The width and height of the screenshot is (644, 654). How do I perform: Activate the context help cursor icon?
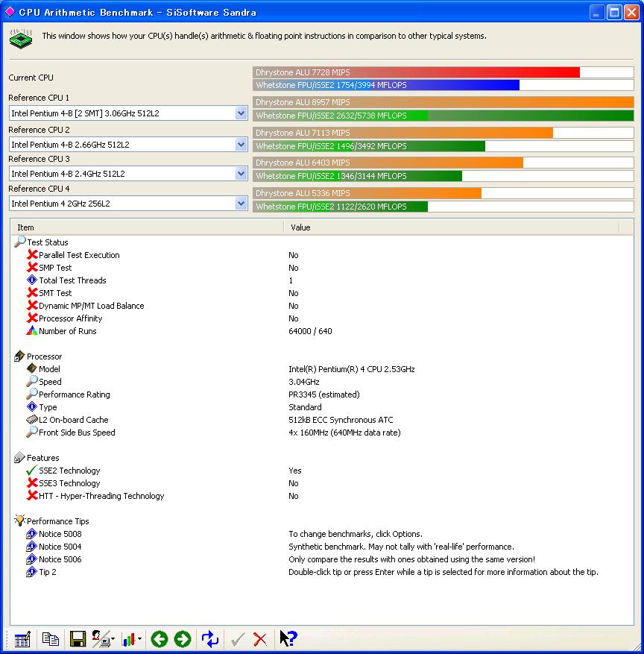pyautogui.click(x=288, y=638)
